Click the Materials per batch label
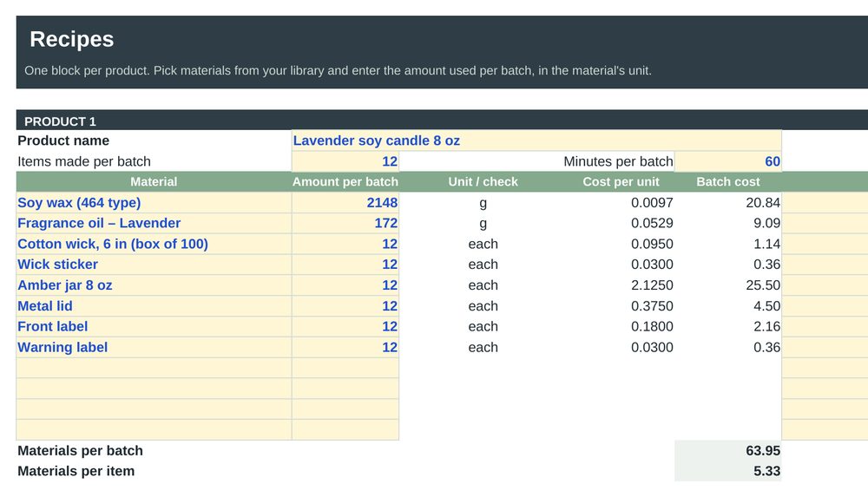 click(x=80, y=450)
